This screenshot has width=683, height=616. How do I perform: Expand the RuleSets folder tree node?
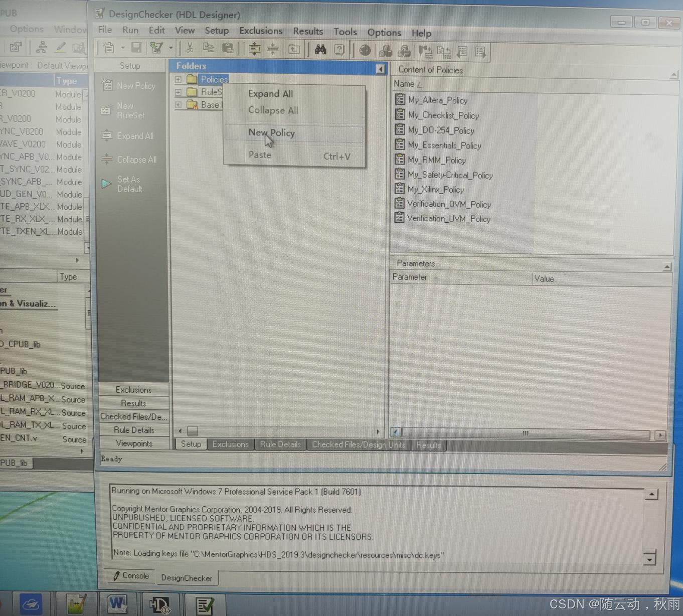point(178,92)
